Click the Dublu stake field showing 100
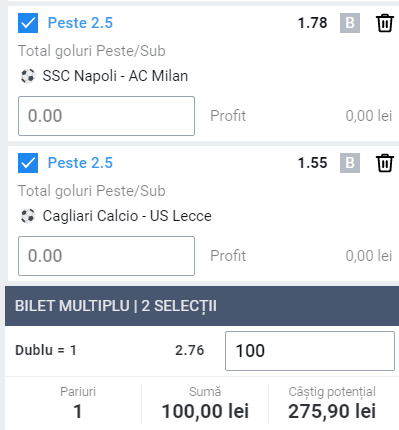Image resolution: width=399 pixels, height=430 pixels. 310,351
